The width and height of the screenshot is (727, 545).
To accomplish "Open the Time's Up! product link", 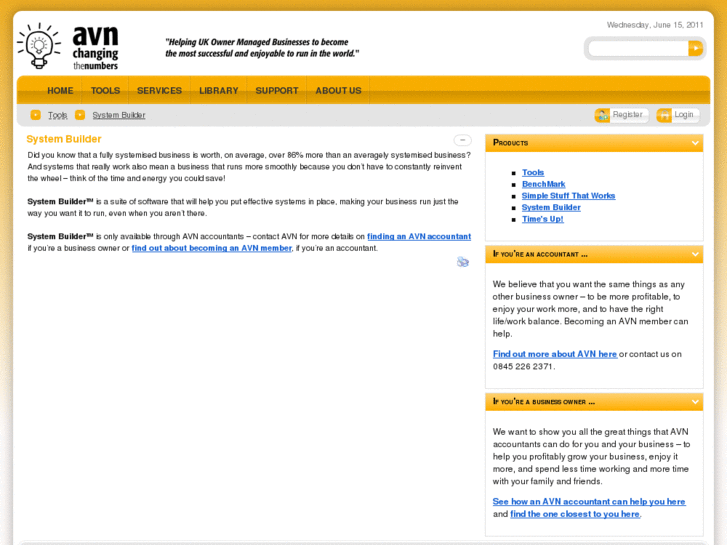I will click(543, 219).
